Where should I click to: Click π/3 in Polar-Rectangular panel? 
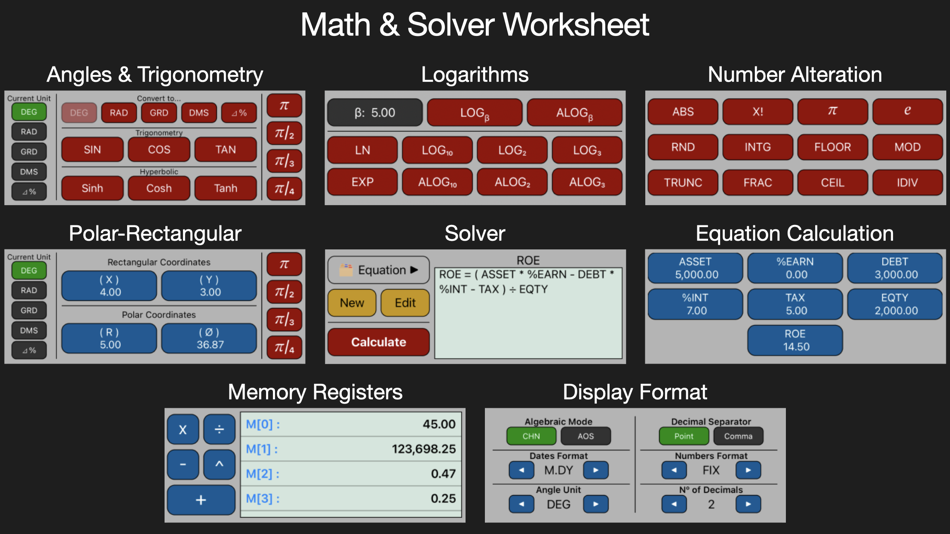click(284, 320)
